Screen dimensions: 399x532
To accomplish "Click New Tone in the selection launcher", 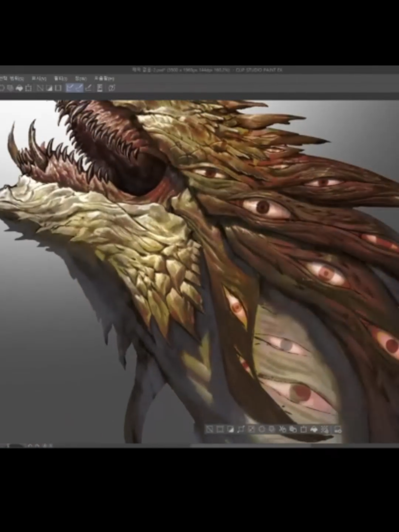I will tap(325, 429).
